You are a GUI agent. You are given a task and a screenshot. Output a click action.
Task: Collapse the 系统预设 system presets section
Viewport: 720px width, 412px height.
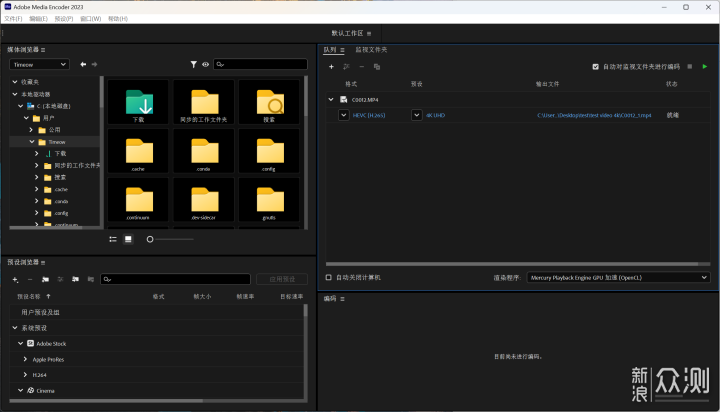pos(15,327)
